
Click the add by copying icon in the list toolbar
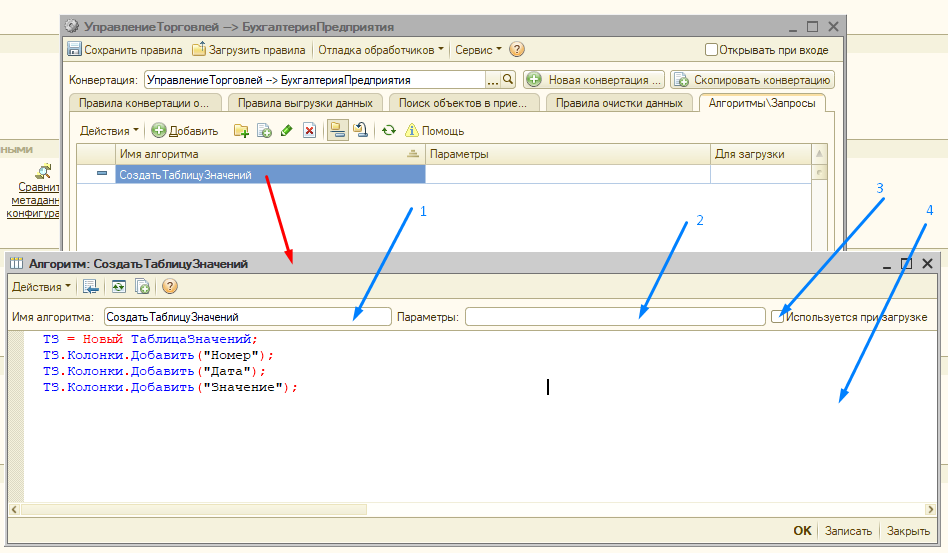pyautogui.click(x=264, y=131)
